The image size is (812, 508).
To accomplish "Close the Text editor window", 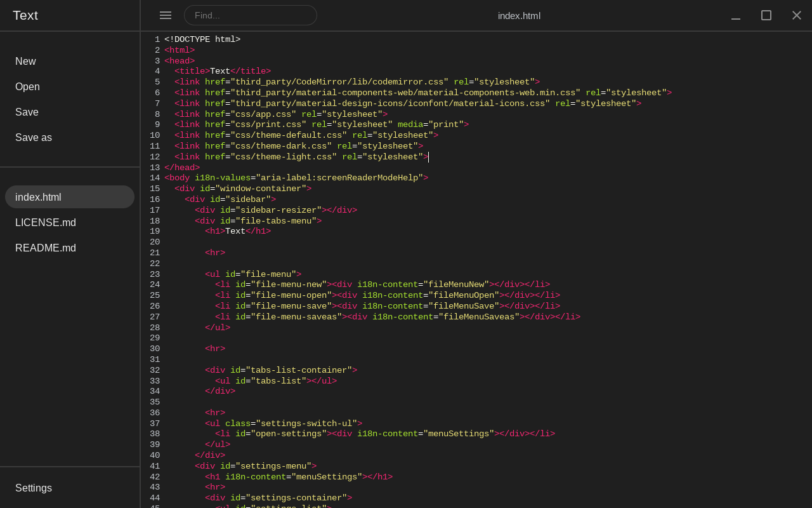I will click(x=797, y=15).
